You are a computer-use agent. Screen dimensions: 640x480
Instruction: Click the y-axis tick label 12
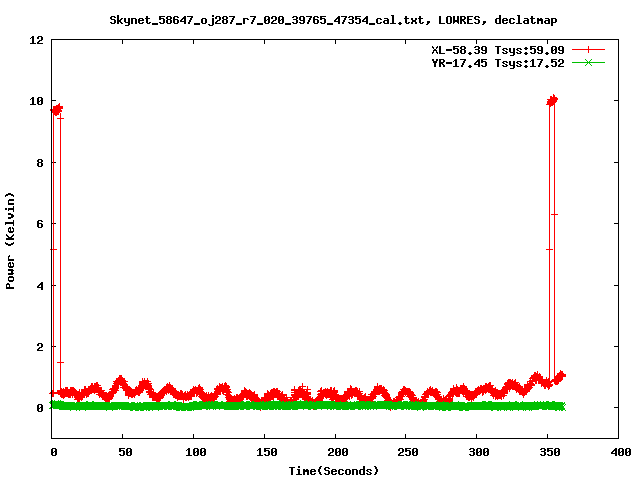tap(36, 40)
